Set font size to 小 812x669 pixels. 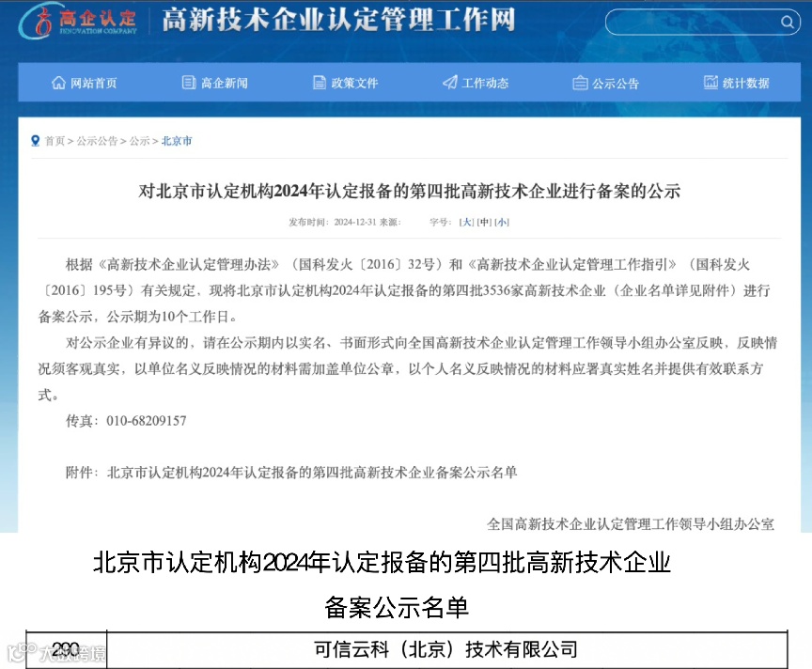point(502,222)
